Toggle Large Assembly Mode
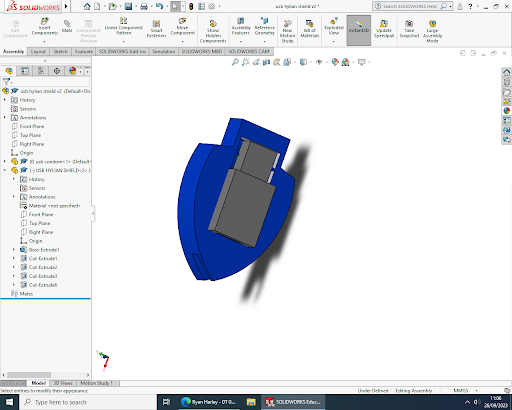Screen dimensions: 512x410 point(432,31)
